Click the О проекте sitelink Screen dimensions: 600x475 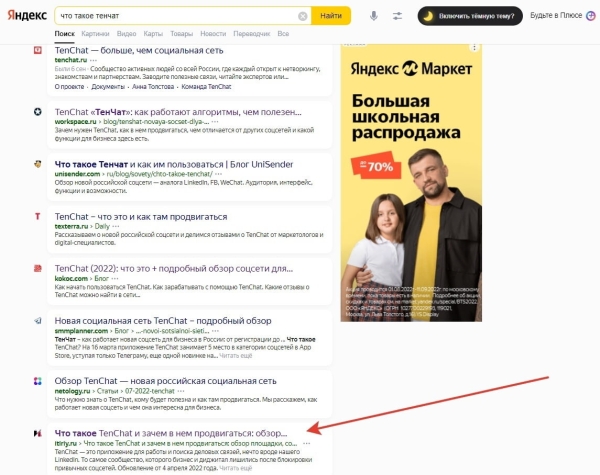coord(69,87)
